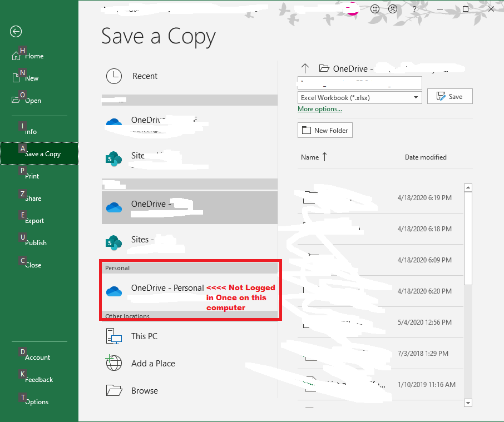Click Close in the sidebar menu
Image resolution: width=504 pixels, height=422 pixels.
tap(39, 265)
